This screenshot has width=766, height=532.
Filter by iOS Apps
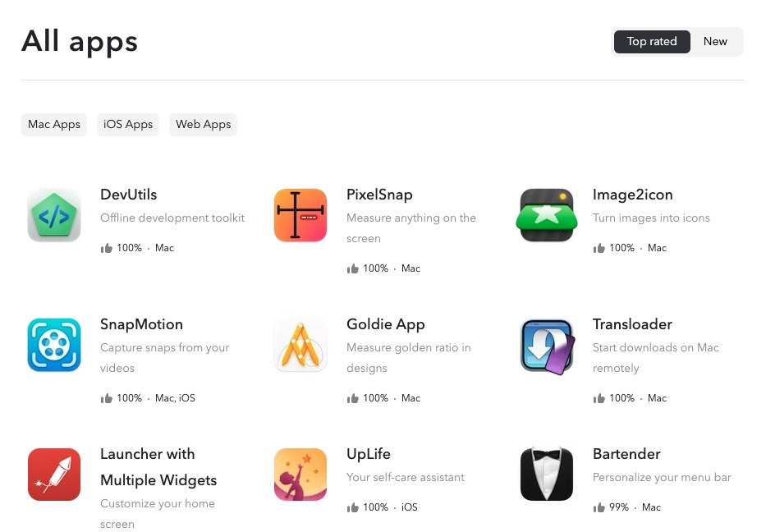(128, 125)
